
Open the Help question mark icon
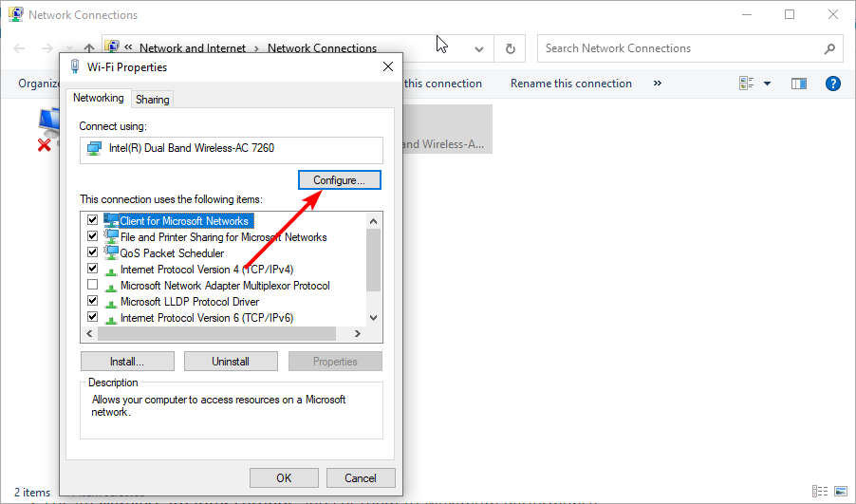click(x=833, y=84)
